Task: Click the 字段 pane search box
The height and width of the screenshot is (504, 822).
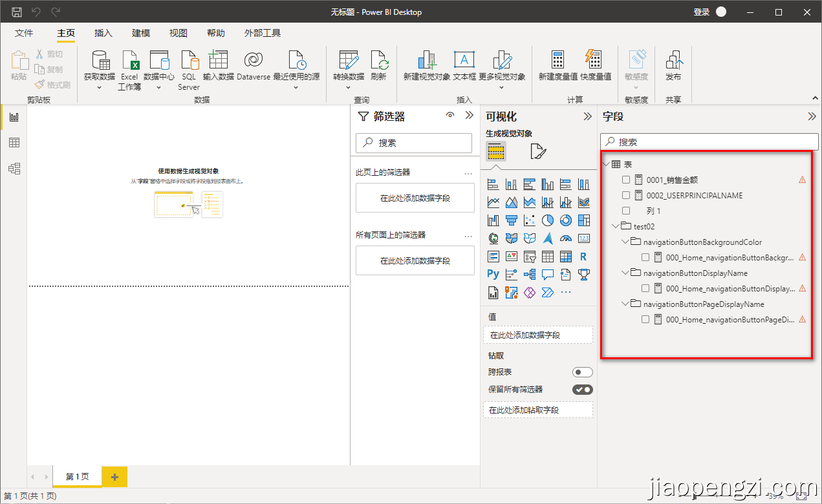Action: click(709, 142)
